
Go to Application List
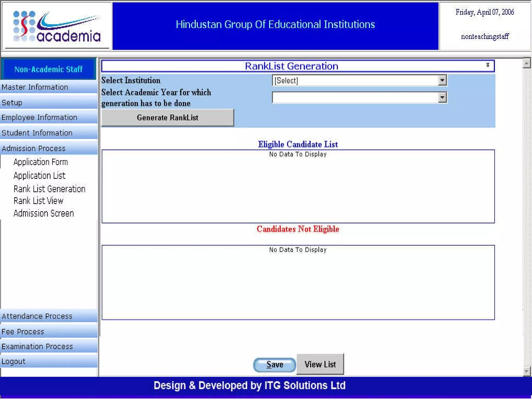(x=39, y=176)
